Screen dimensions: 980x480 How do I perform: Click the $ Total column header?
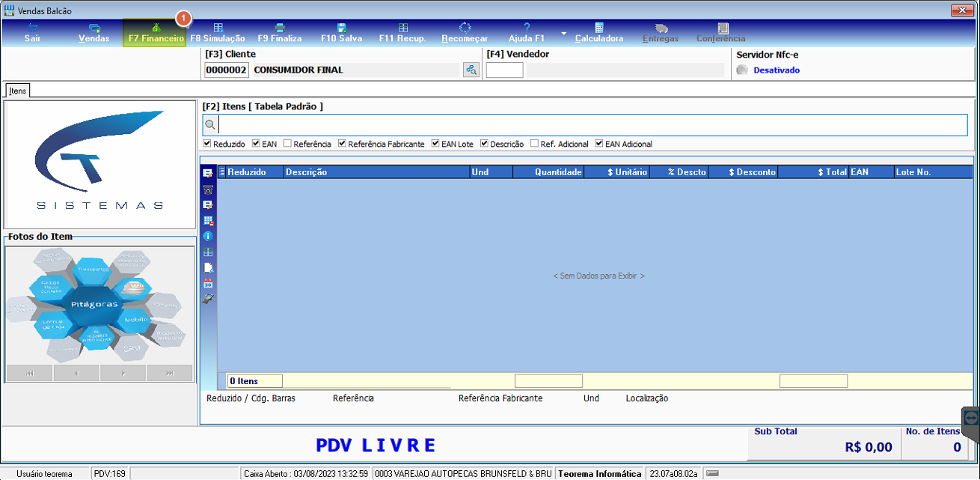tap(813, 172)
